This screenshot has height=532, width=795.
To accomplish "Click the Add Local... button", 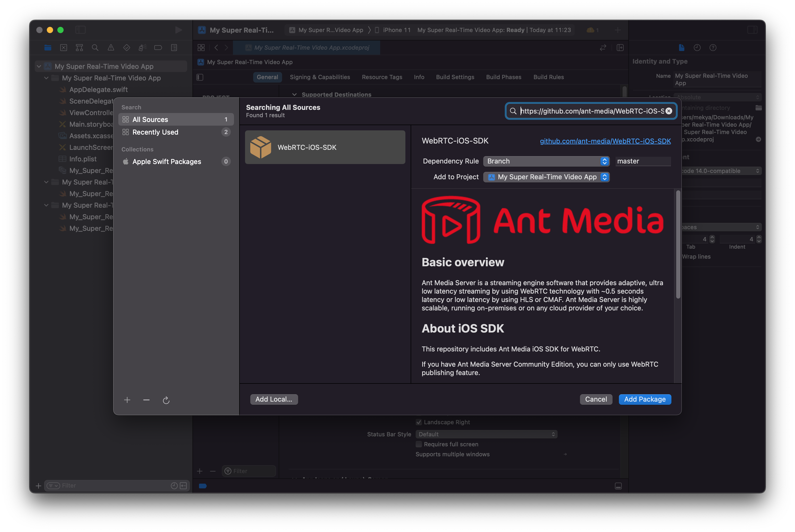I will point(274,399).
